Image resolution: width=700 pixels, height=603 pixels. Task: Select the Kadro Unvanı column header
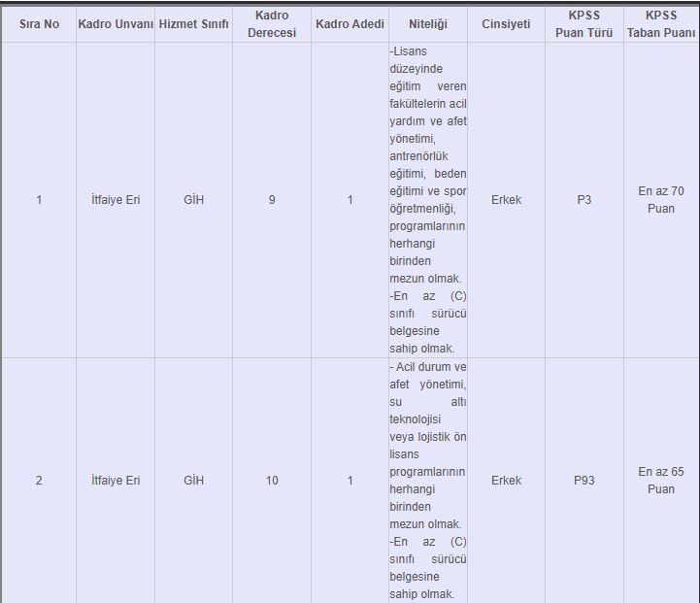click(116, 23)
